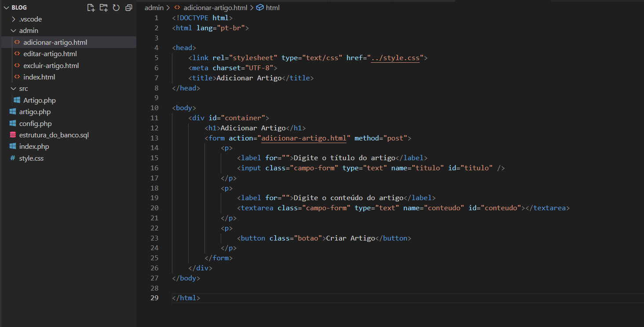Screen dimensions: 644x327
Task: Open Artigo.php in src folder
Action: pyautogui.click(x=40, y=101)
